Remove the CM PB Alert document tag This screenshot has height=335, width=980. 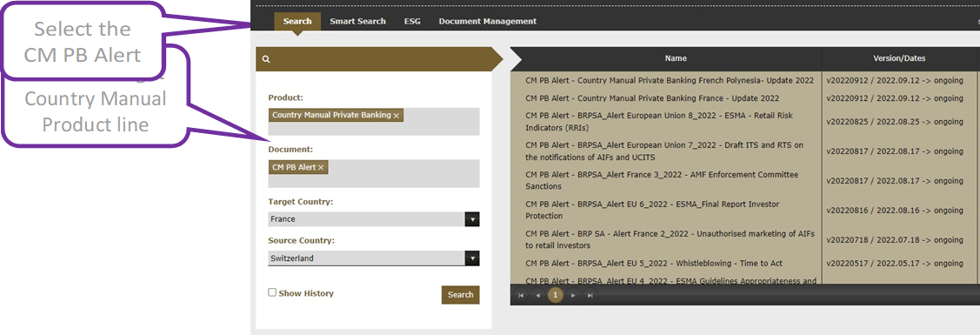coord(321,167)
